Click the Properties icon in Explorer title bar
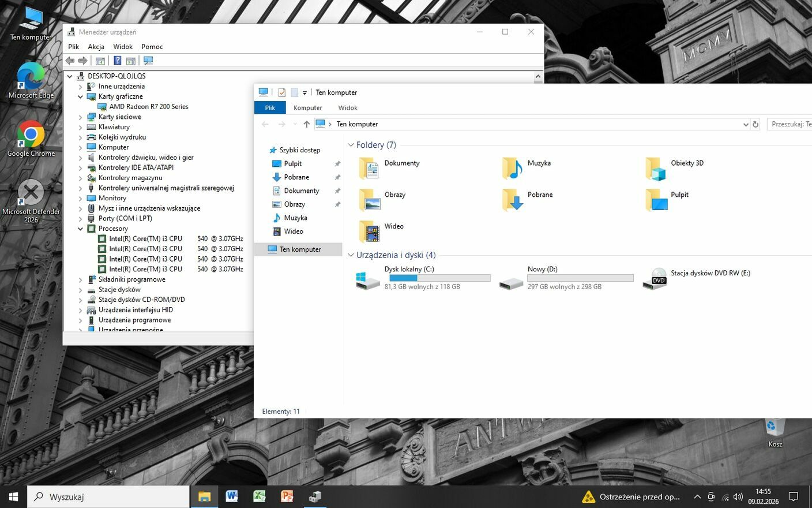This screenshot has height=508, width=812. (x=281, y=92)
